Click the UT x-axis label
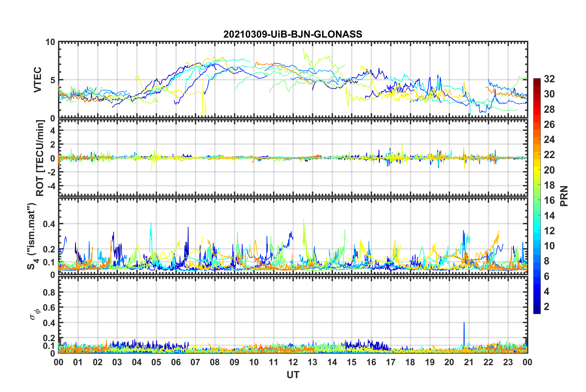This screenshot has height=392, width=586. point(293,375)
